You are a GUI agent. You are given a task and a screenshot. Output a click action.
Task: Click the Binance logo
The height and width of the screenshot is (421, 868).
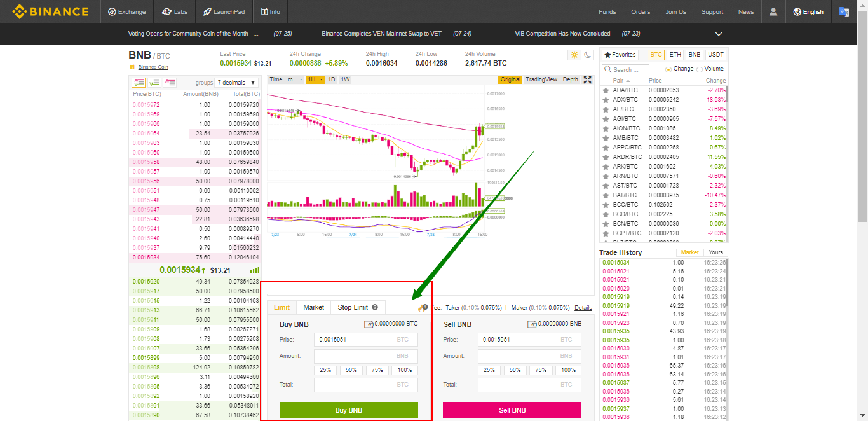pos(50,11)
